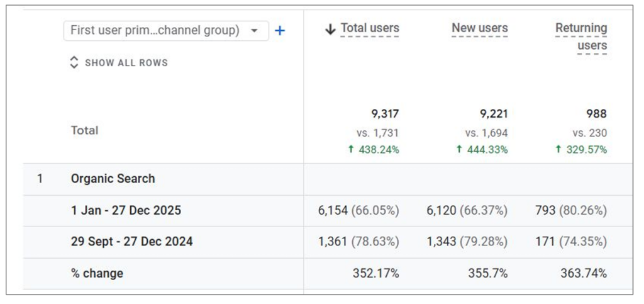Click the 6,154 (66.05%) total users cell
The image size is (644, 304).
click(358, 211)
